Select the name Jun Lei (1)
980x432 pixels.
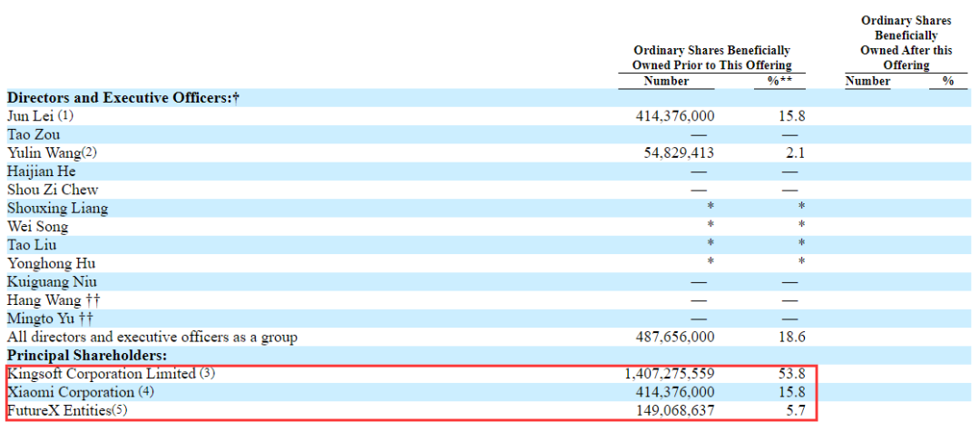coord(41,116)
